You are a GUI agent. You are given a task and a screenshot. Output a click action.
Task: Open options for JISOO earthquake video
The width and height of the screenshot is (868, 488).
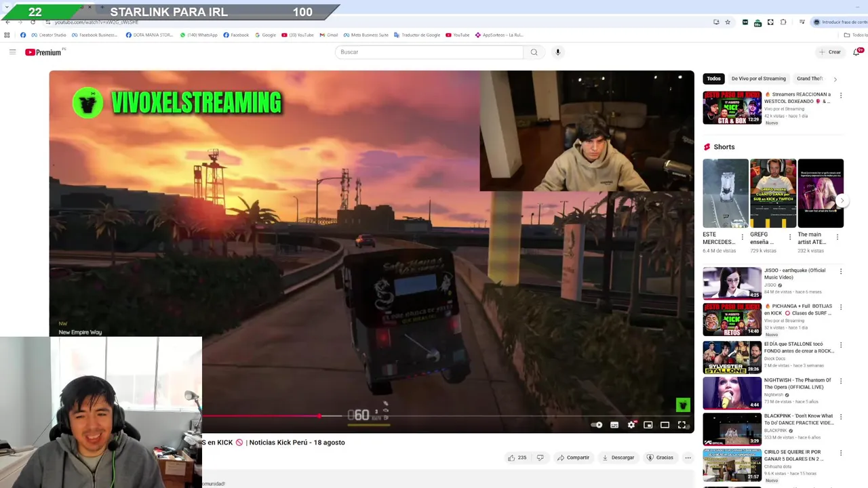click(x=841, y=272)
